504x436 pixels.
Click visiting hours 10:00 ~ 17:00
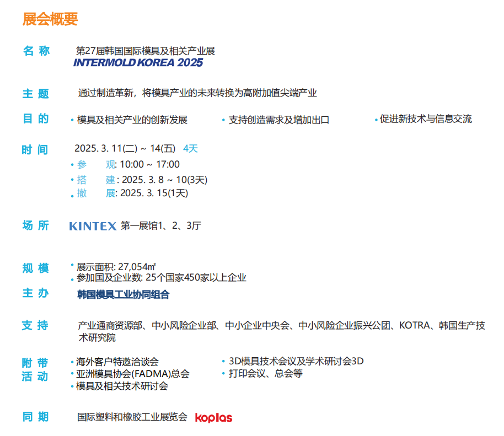coord(150,164)
